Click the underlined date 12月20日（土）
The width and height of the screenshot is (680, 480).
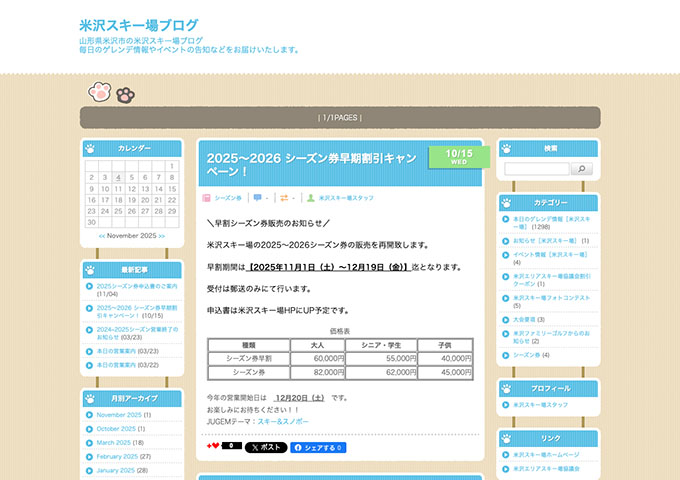[300, 398]
